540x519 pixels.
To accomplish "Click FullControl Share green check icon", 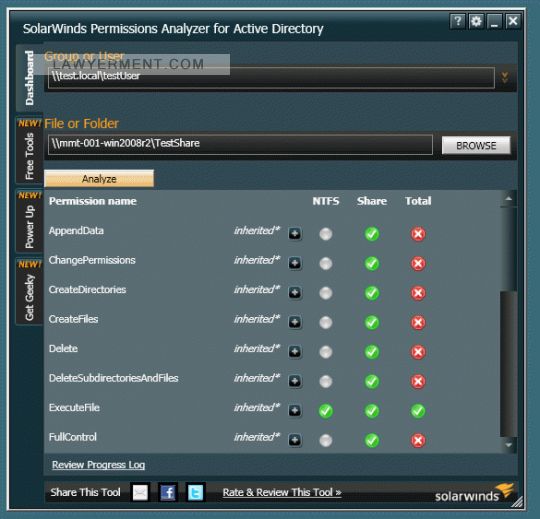I will (372, 440).
